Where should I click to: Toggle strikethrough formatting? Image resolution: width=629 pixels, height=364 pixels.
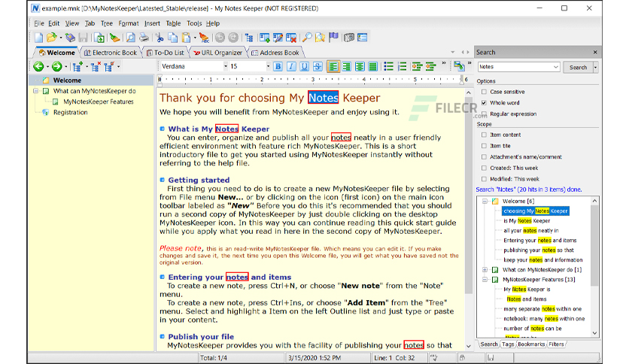pyautogui.click(x=318, y=66)
